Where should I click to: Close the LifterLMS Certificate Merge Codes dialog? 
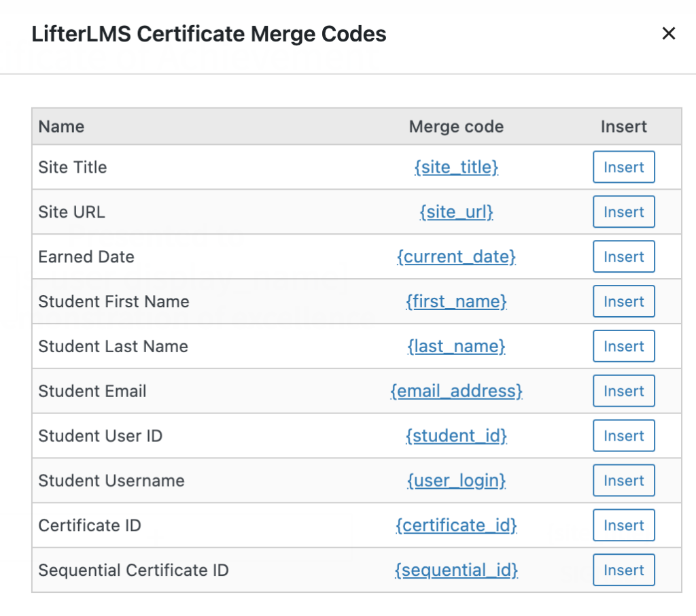tap(669, 33)
